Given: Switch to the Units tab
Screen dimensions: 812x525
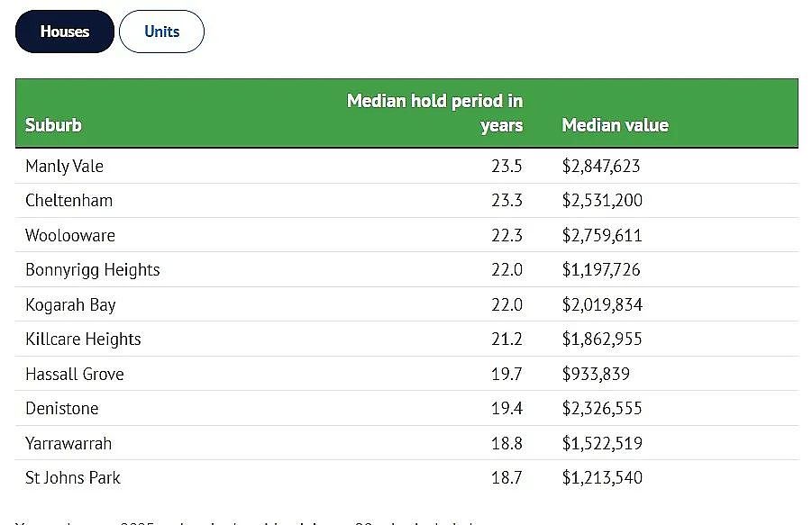Looking at the screenshot, I should coord(161,32).
